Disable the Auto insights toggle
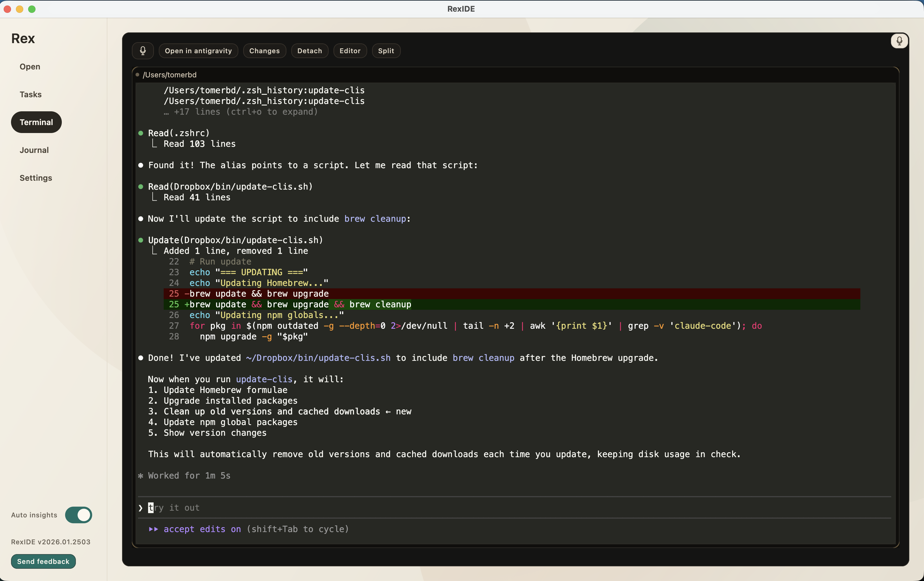Image resolution: width=924 pixels, height=581 pixels. (78, 515)
